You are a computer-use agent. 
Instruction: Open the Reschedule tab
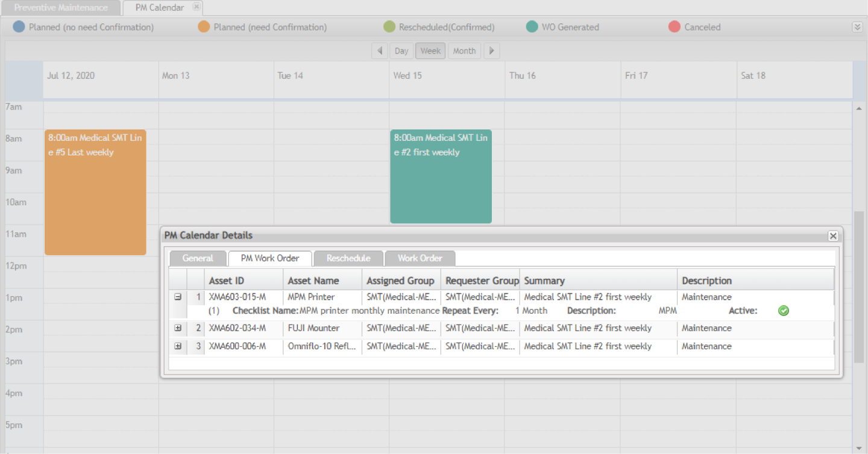coord(348,258)
